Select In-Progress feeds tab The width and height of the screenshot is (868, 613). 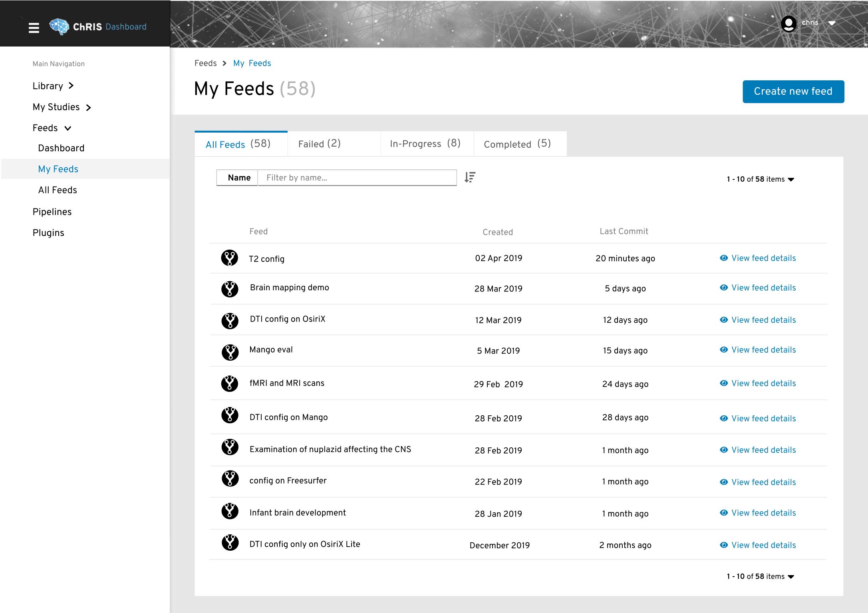coord(425,143)
